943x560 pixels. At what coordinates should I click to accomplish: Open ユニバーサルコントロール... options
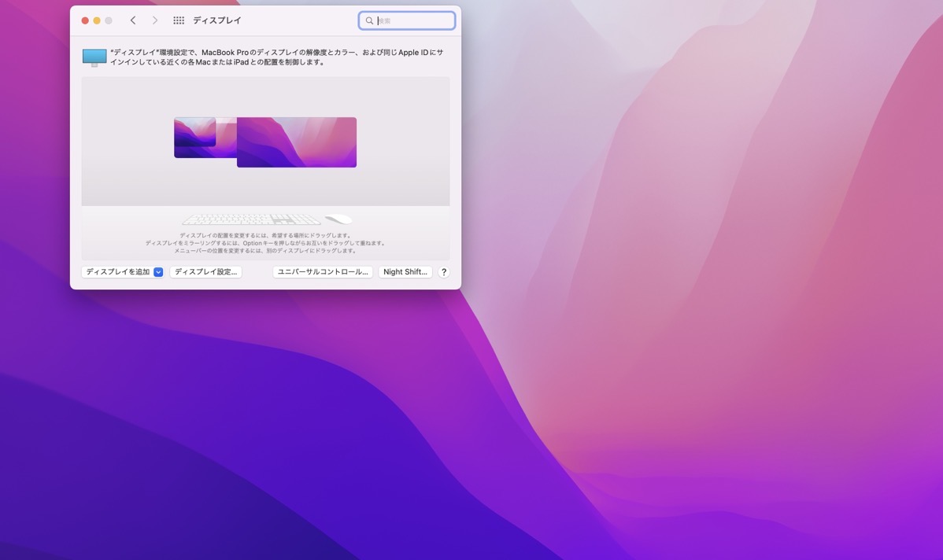coord(323,272)
